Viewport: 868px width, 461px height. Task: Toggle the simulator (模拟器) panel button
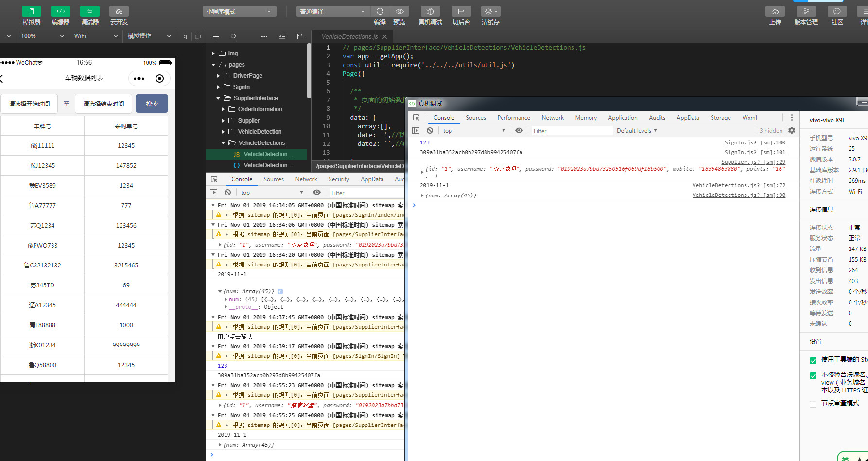coord(32,11)
